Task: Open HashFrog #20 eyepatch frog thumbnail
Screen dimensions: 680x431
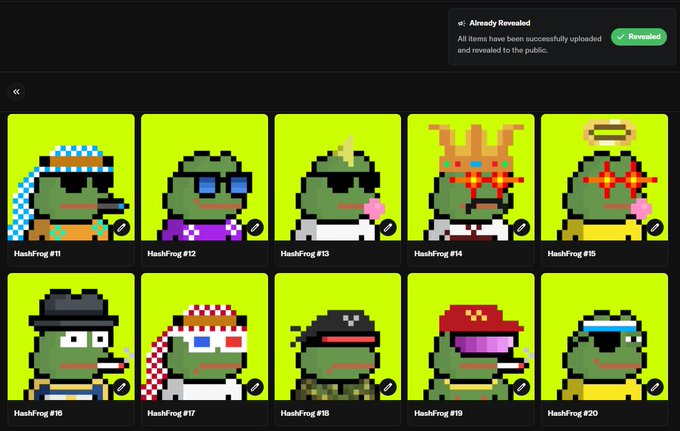Action: (x=605, y=336)
